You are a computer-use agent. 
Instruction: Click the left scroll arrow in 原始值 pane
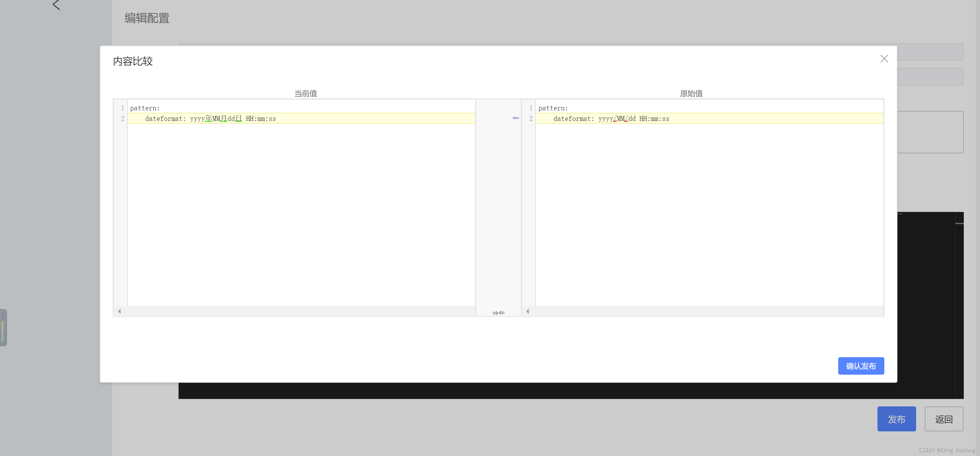coord(528,311)
